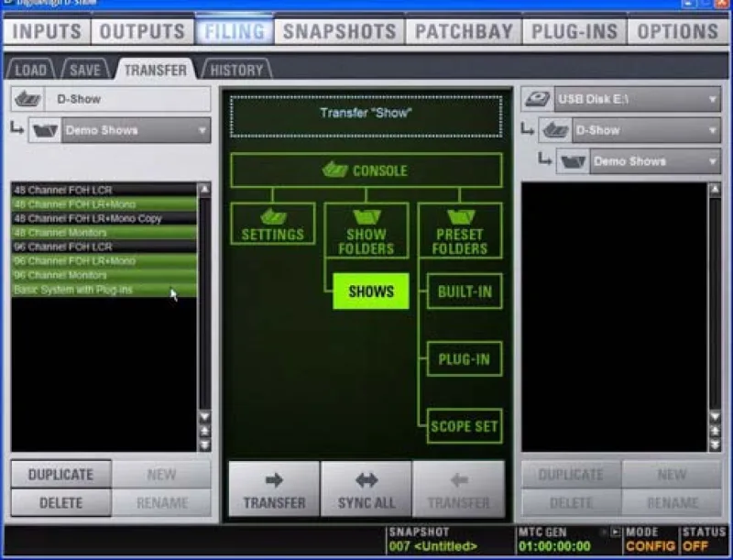Click right list scroll-up arrow

(715, 189)
